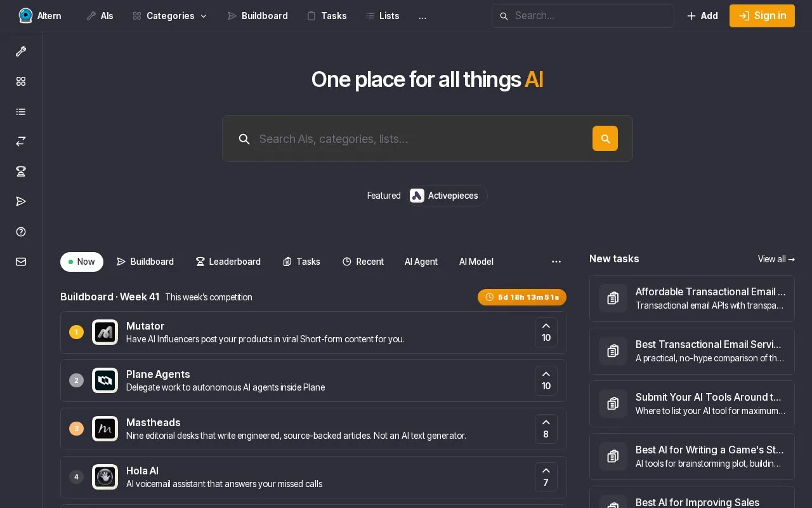Select the Recent filter tab
812x508 pixels.
(x=363, y=262)
